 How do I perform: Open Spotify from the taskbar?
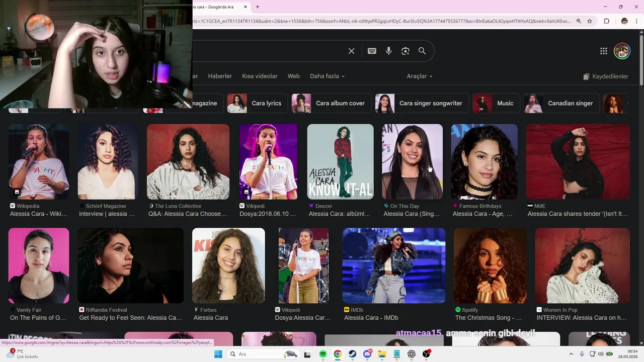(323, 354)
